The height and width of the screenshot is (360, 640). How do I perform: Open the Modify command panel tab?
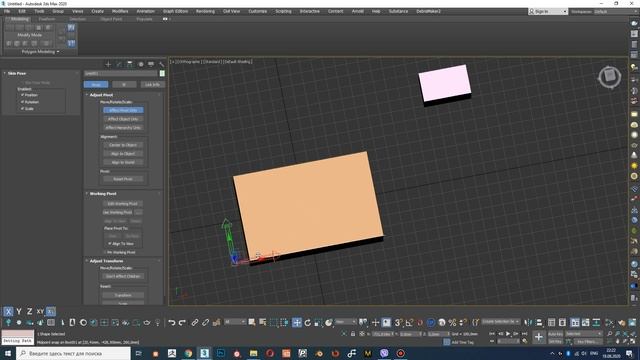tap(119, 64)
